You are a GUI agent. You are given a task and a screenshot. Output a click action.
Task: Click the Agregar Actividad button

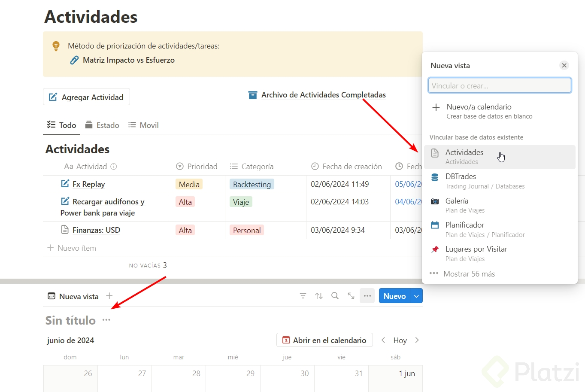86,97
